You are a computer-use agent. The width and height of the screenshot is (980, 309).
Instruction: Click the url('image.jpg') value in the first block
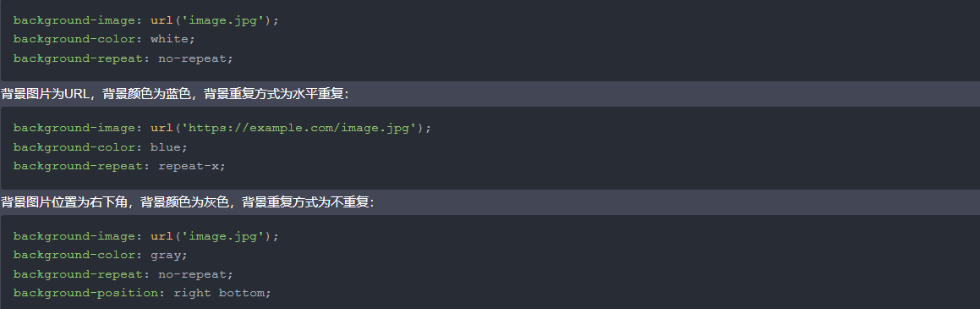[212, 20]
